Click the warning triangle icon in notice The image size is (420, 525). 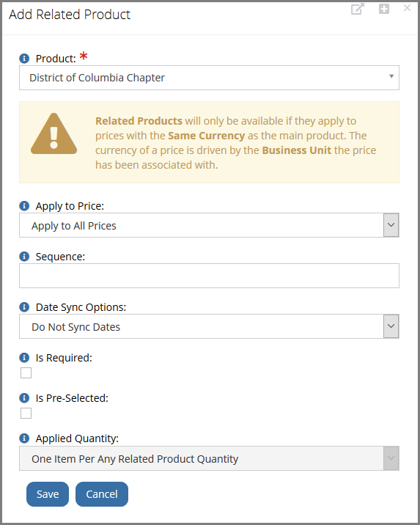[x=54, y=134]
